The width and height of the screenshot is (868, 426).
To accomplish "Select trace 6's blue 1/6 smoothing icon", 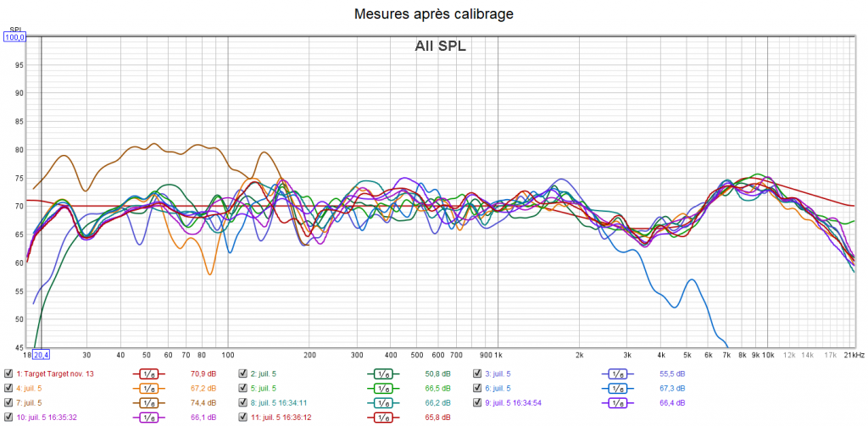I will [x=617, y=388].
